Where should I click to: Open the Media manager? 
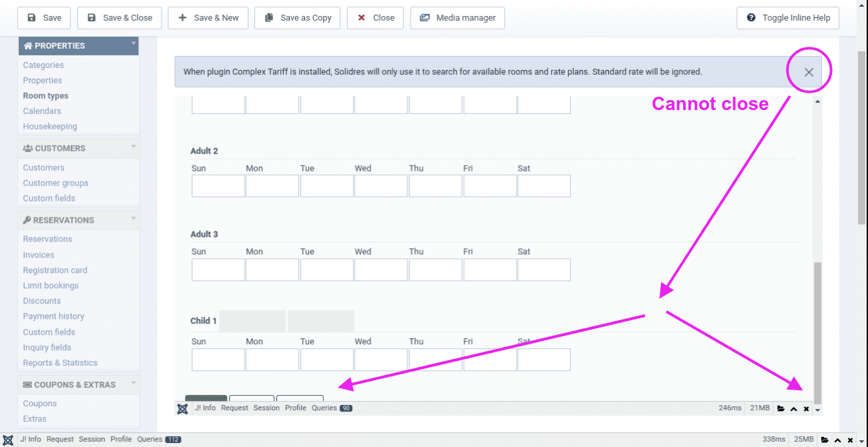click(457, 18)
